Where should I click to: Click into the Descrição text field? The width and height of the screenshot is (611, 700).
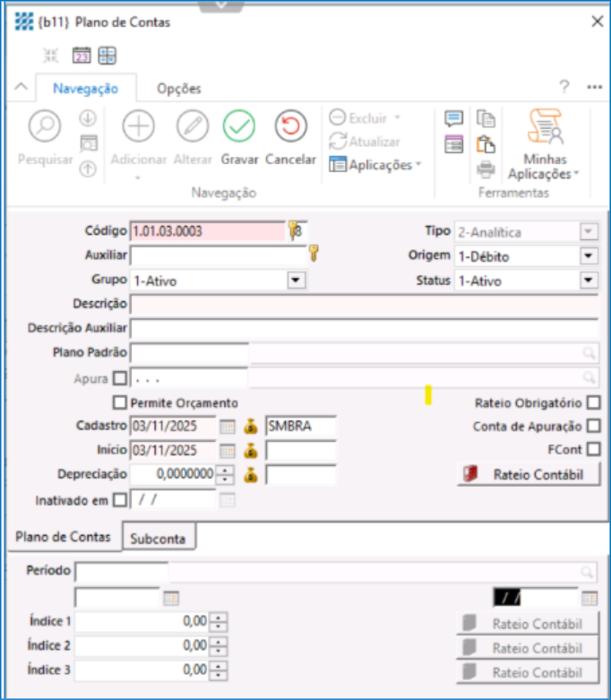(364, 305)
